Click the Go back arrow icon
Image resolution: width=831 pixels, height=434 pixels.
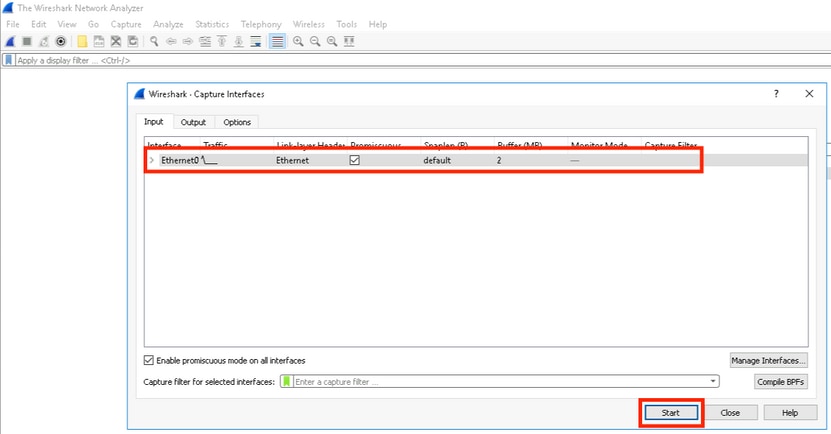click(171, 41)
